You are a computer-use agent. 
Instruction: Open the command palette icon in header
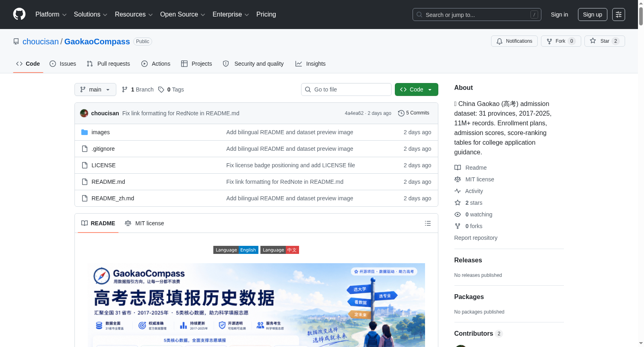pyautogui.click(x=619, y=15)
